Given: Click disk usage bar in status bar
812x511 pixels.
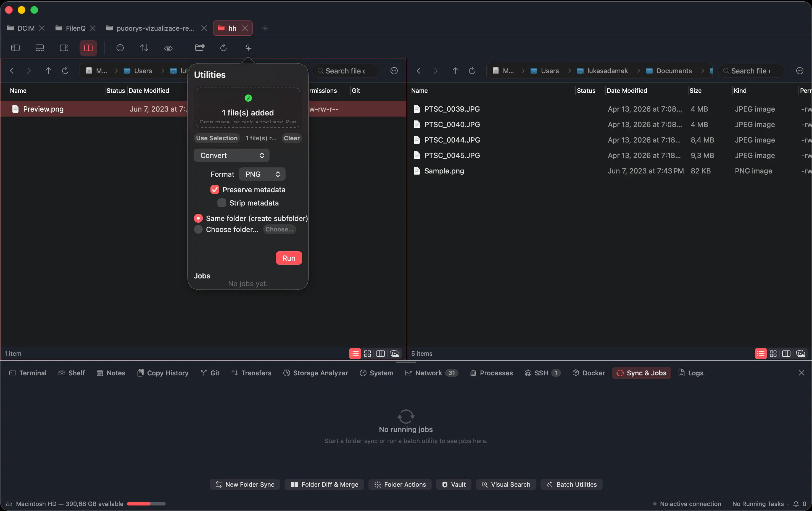Looking at the screenshot, I should (146, 504).
